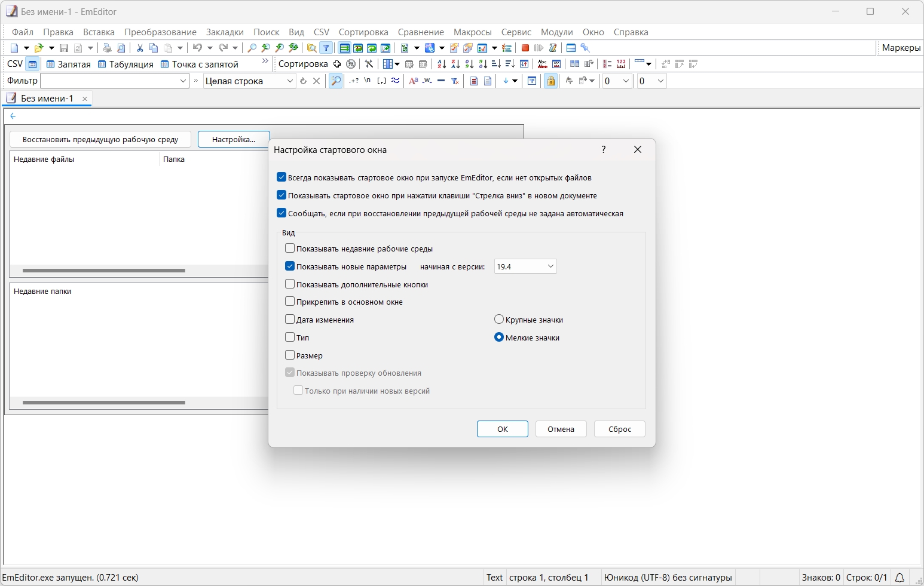Click the Cut scissors icon
This screenshot has width=924, height=586.
[x=140, y=48]
